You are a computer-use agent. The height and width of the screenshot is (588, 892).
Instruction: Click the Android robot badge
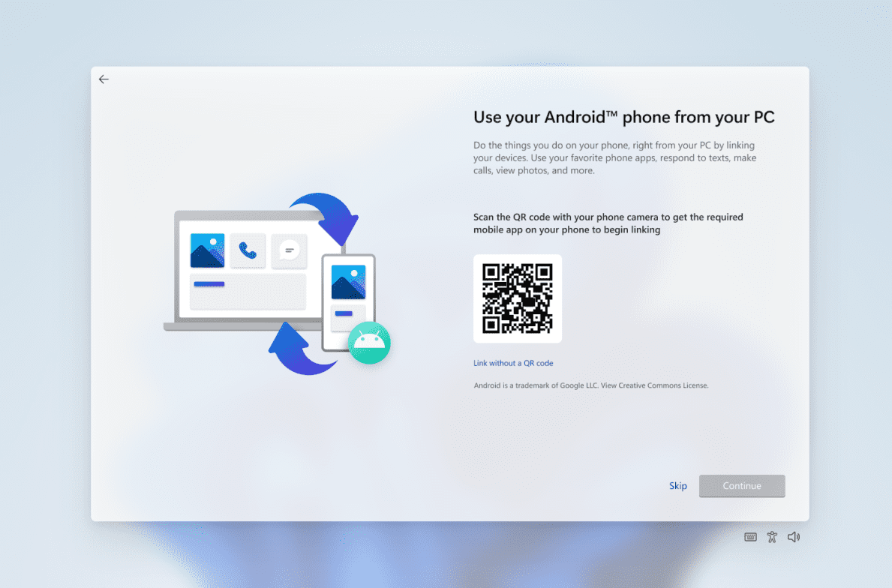point(369,343)
